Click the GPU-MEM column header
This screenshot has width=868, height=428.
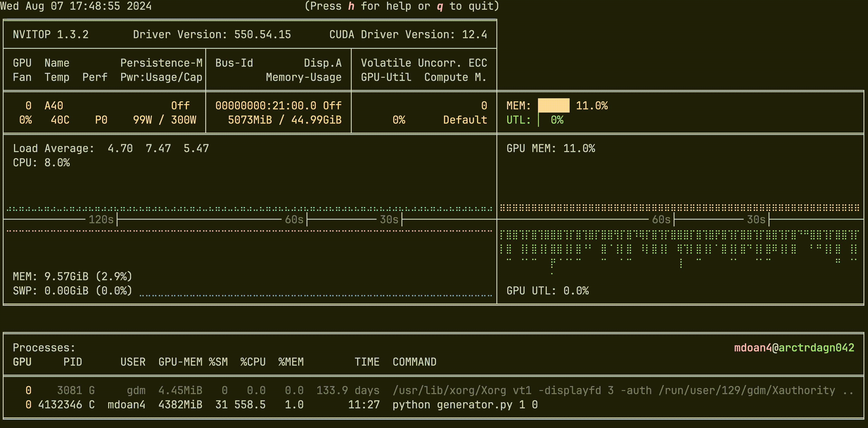click(x=180, y=362)
